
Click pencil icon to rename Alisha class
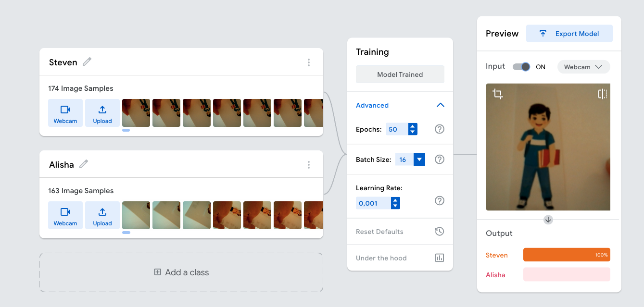coord(84,164)
